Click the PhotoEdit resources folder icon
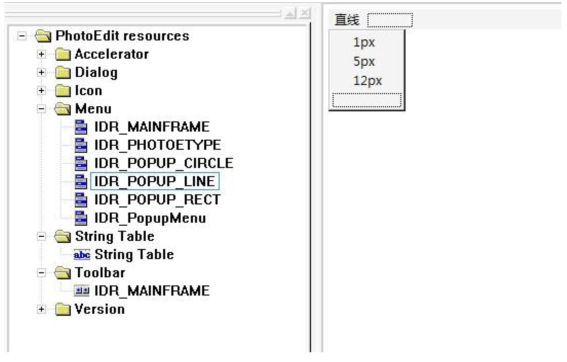Image resolution: width=567 pixels, height=362 pixels. click(43, 36)
